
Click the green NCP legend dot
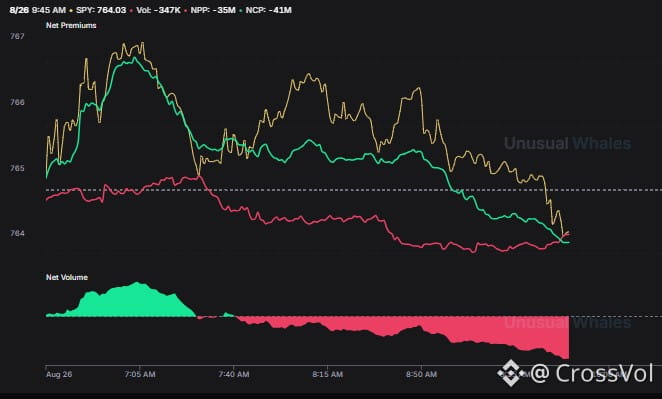click(x=241, y=10)
